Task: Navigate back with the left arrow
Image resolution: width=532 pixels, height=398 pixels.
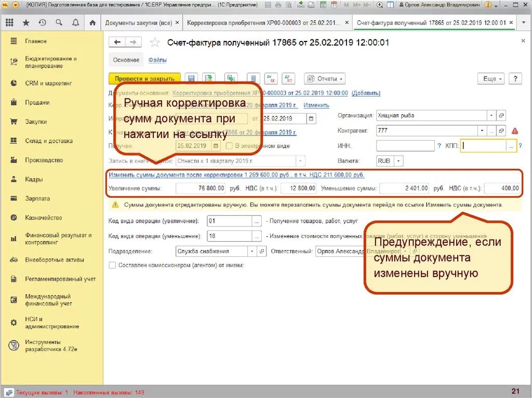Action: point(117,42)
